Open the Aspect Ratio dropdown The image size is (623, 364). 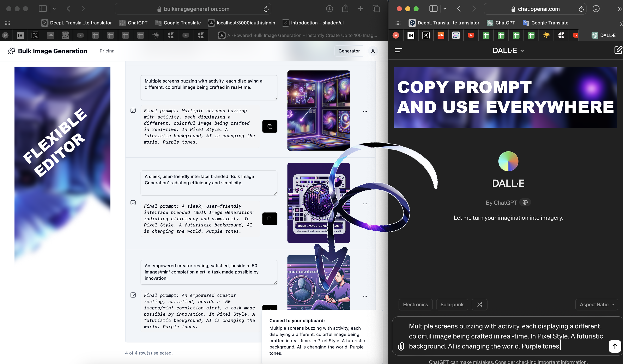[x=596, y=304]
